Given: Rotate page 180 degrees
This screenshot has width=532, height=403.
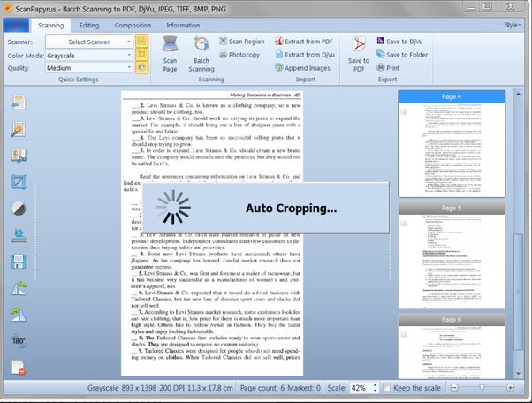Looking at the screenshot, I should point(19,340).
